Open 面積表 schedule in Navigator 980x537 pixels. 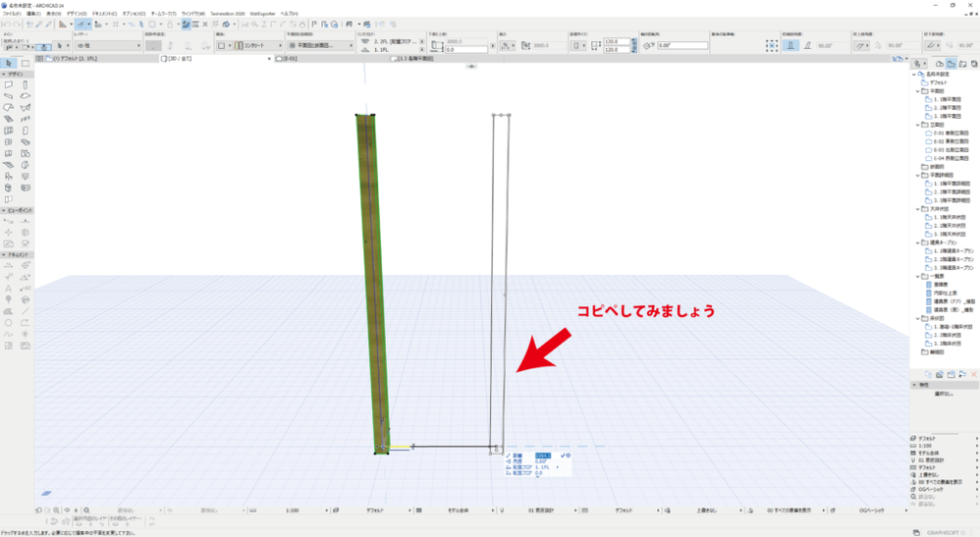tap(941, 285)
